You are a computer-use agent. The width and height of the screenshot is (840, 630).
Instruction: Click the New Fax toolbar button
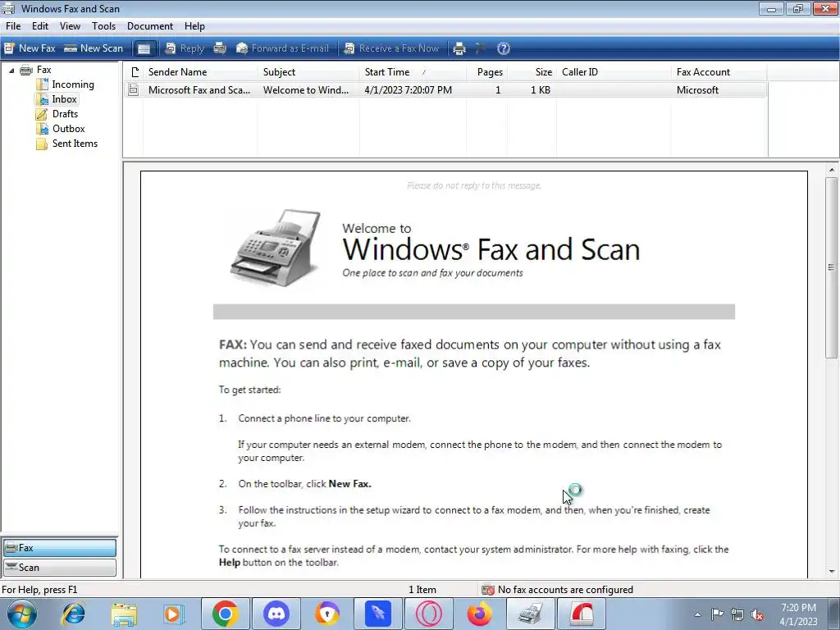click(x=30, y=48)
